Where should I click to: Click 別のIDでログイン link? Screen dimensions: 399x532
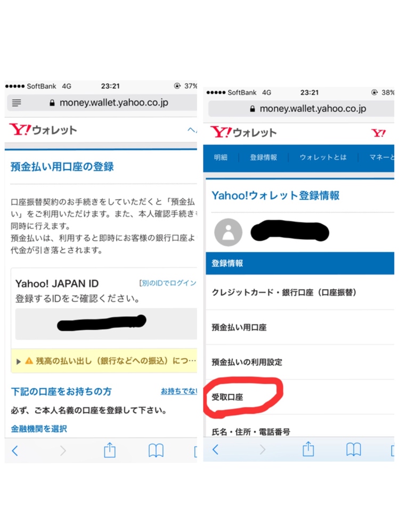tap(168, 283)
